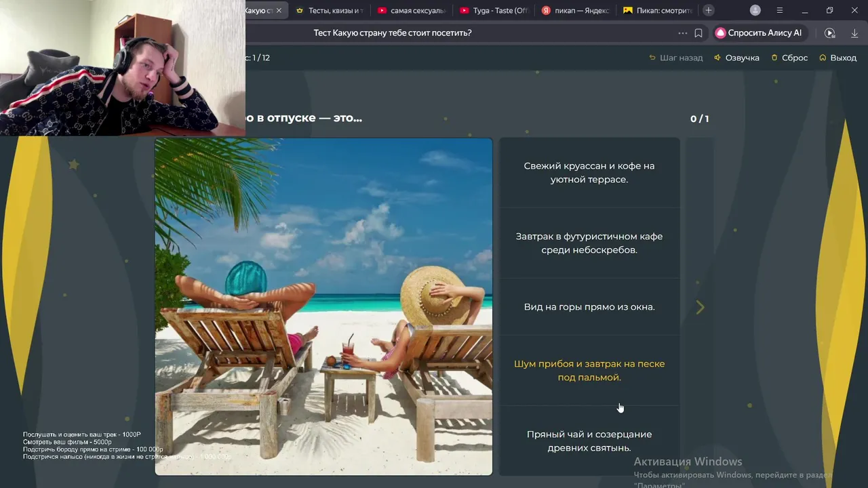
Task: Click the browser profile avatar icon
Action: click(755, 10)
